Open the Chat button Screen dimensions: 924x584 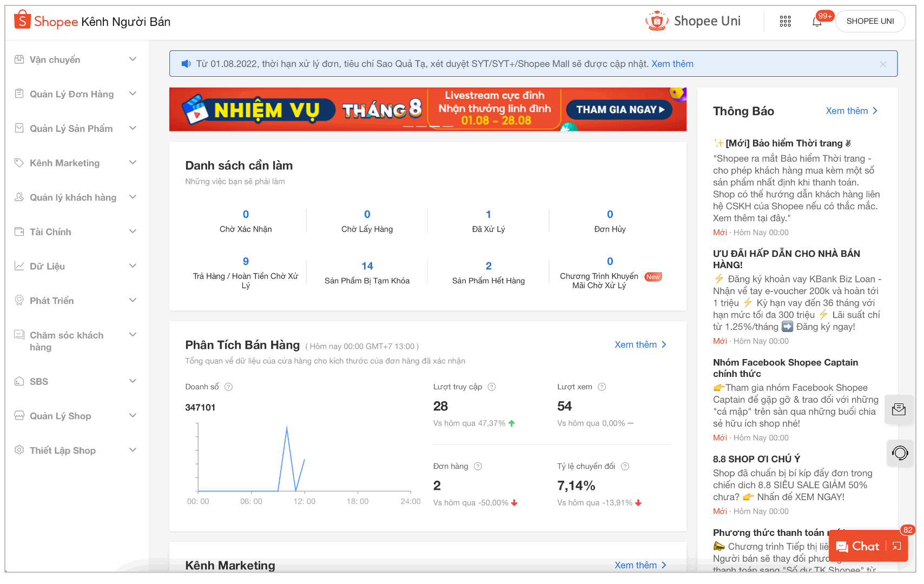tap(858, 546)
